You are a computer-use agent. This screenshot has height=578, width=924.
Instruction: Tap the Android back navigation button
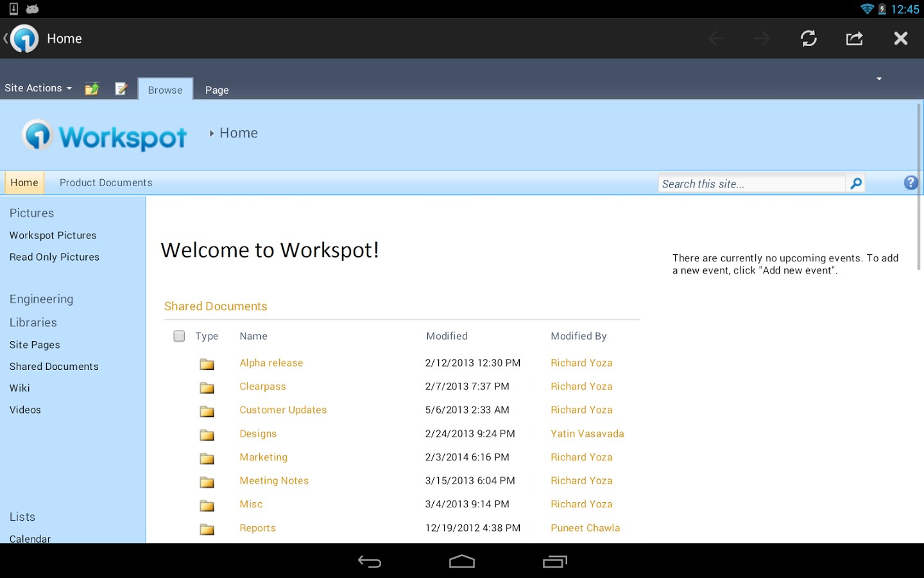pyautogui.click(x=370, y=562)
